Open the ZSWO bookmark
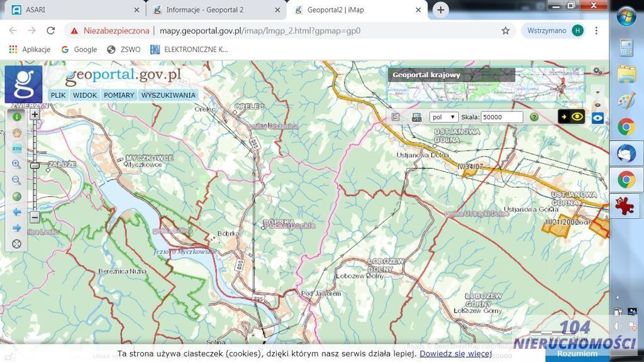This screenshot has width=644, height=362. click(x=124, y=50)
